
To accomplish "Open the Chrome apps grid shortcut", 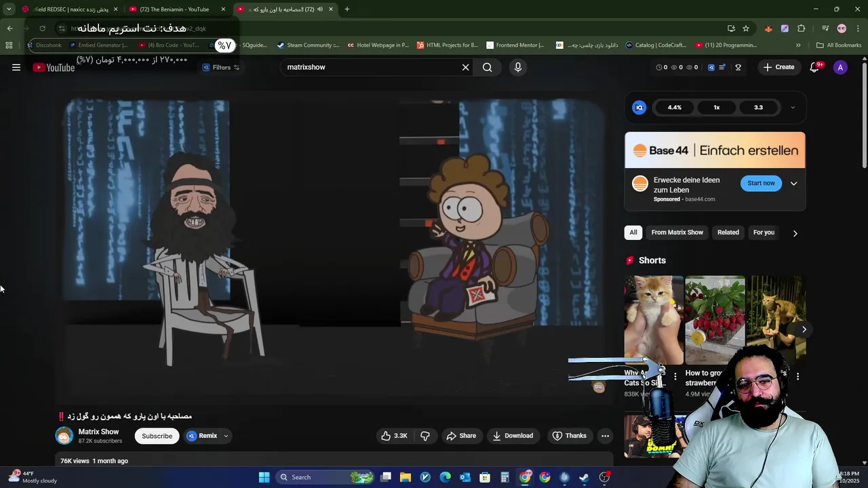I will point(9,45).
